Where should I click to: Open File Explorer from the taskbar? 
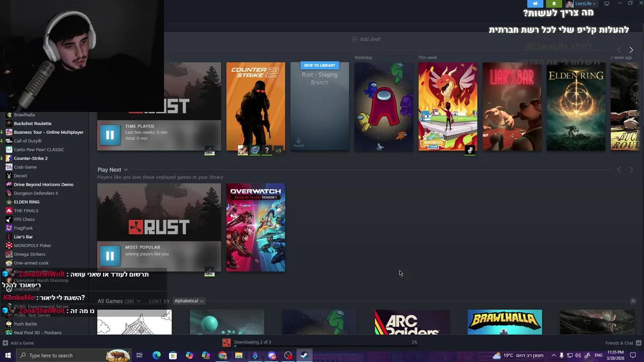[238, 355]
